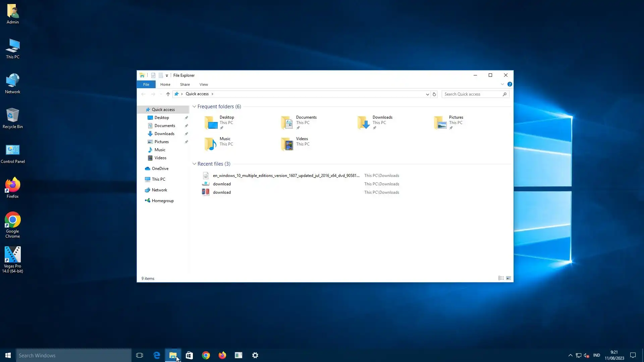Image resolution: width=644 pixels, height=362 pixels.
Task: Open the File Explorer help icon
Action: click(x=509, y=84)
